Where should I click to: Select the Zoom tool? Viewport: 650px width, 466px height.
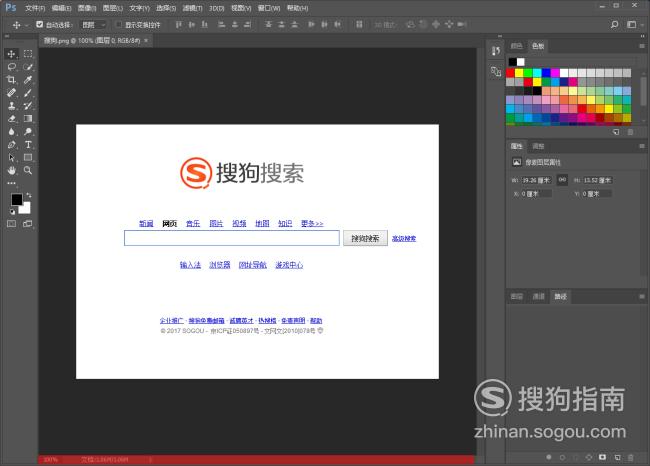(x=28, y=170)
